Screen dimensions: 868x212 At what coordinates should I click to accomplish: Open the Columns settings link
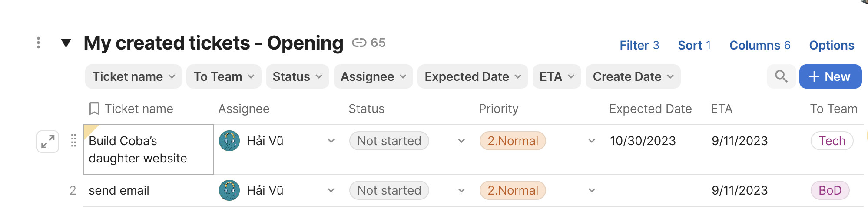[760, 45]
